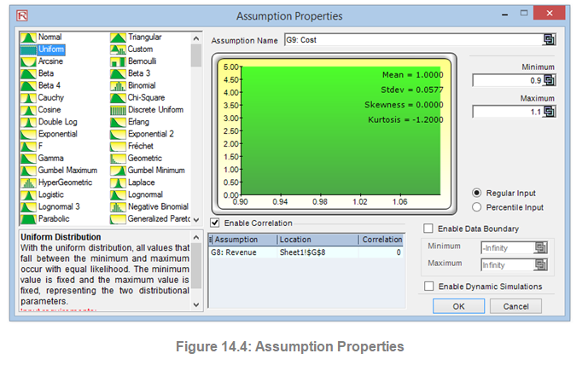Pick the Erlang distribution icon
The image size is (588, 365).
(118, 122)
